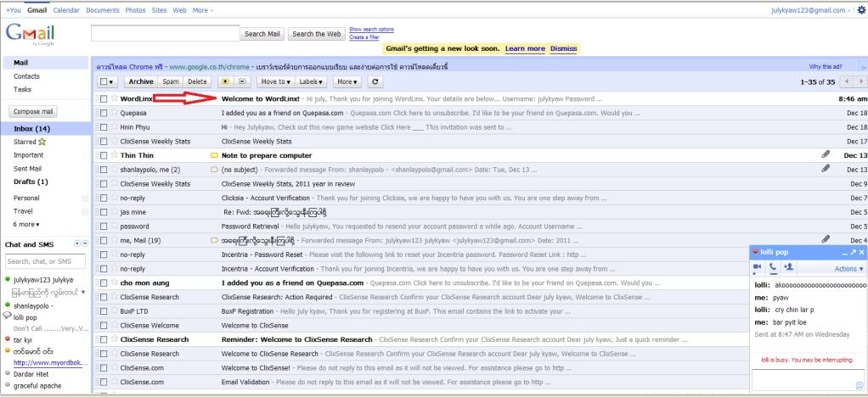Star the Quepasa email from Dec 18

pos(115,113)
